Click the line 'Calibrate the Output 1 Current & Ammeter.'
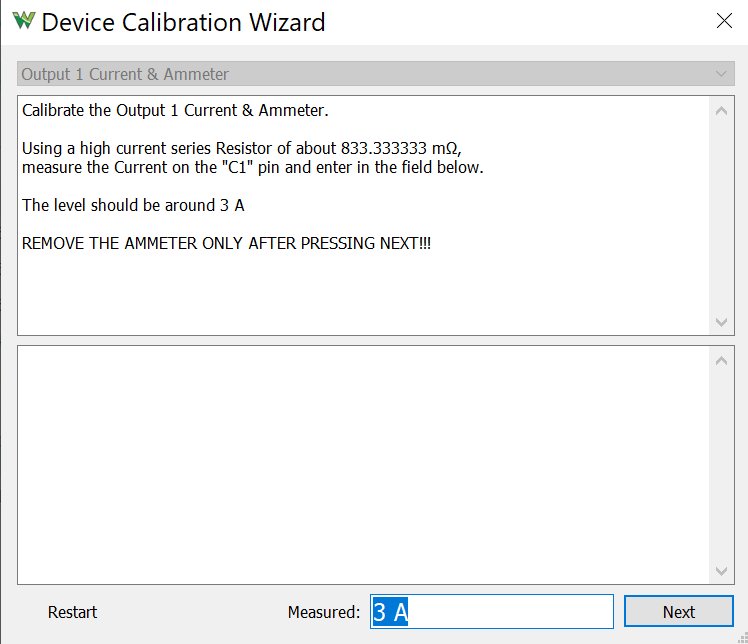 point(175,111)
